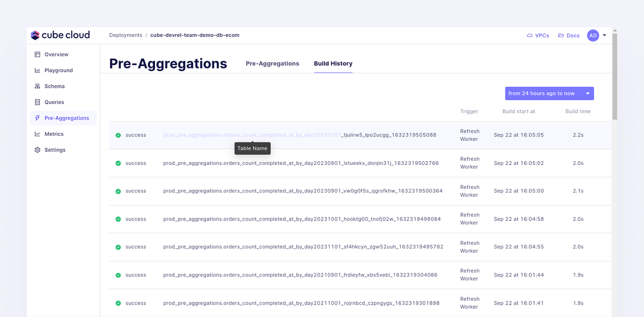
Task: Click the success indicator on the last build row
Action: point(119,303)
